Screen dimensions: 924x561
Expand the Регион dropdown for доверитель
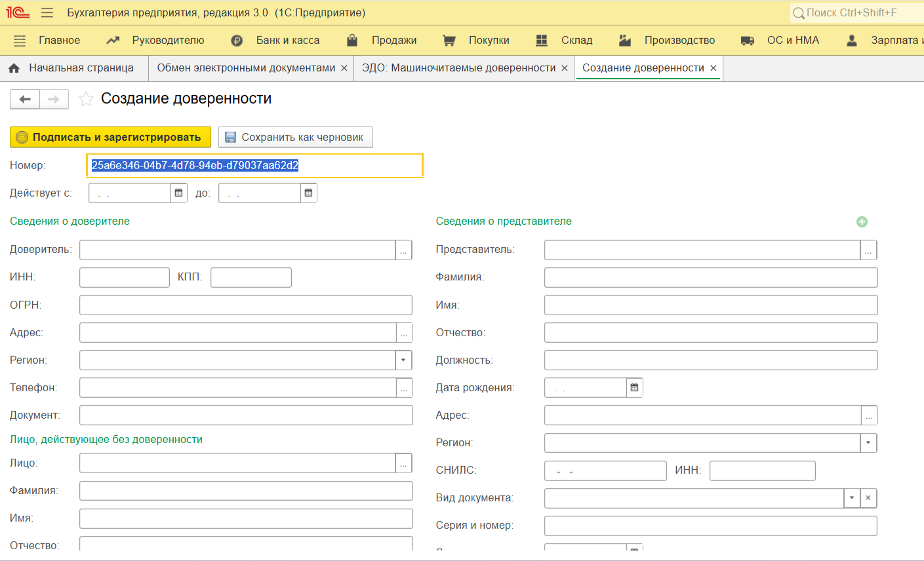pyautogui.click(x=403, y=360)
